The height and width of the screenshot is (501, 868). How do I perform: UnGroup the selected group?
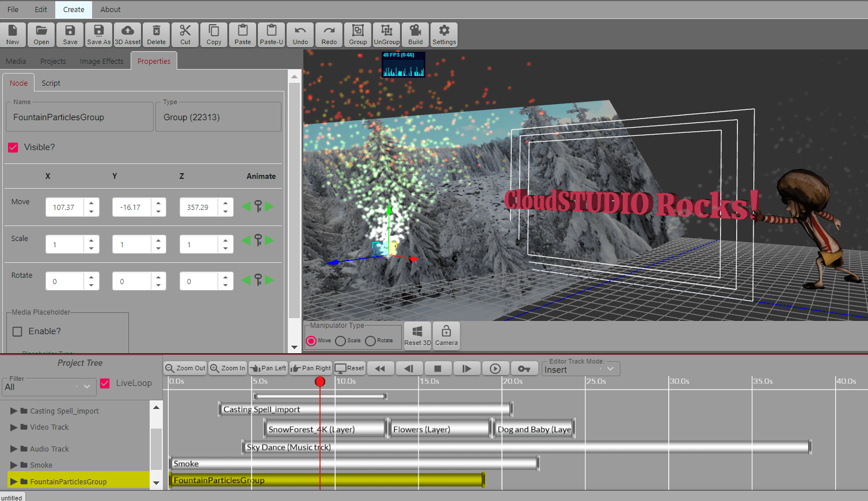(x=387, y=35)
